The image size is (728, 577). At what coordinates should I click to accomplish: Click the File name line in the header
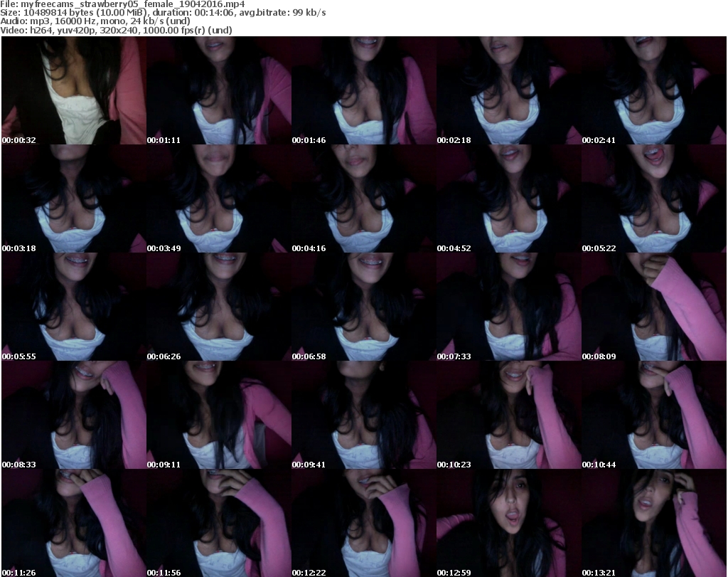point(122,4)
